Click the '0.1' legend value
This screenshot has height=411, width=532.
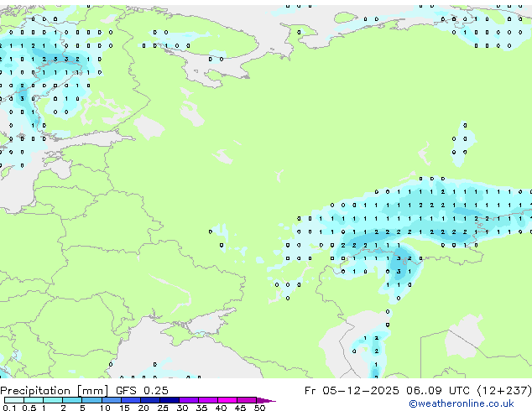pos(9,408)
